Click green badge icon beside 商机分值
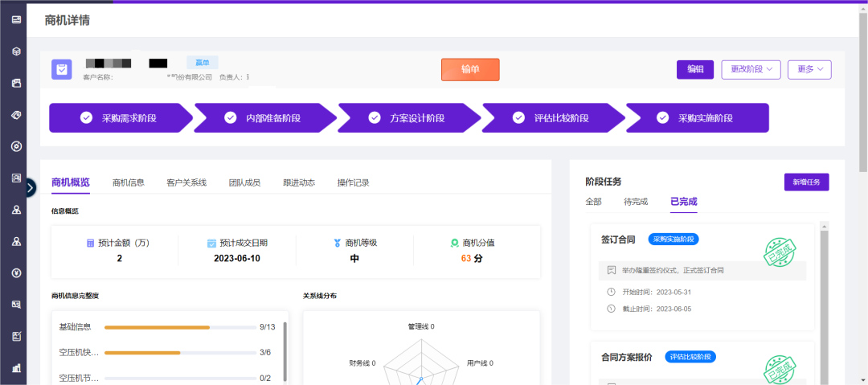868x385 pixels. pyautogui.click(x=454, y=244)
